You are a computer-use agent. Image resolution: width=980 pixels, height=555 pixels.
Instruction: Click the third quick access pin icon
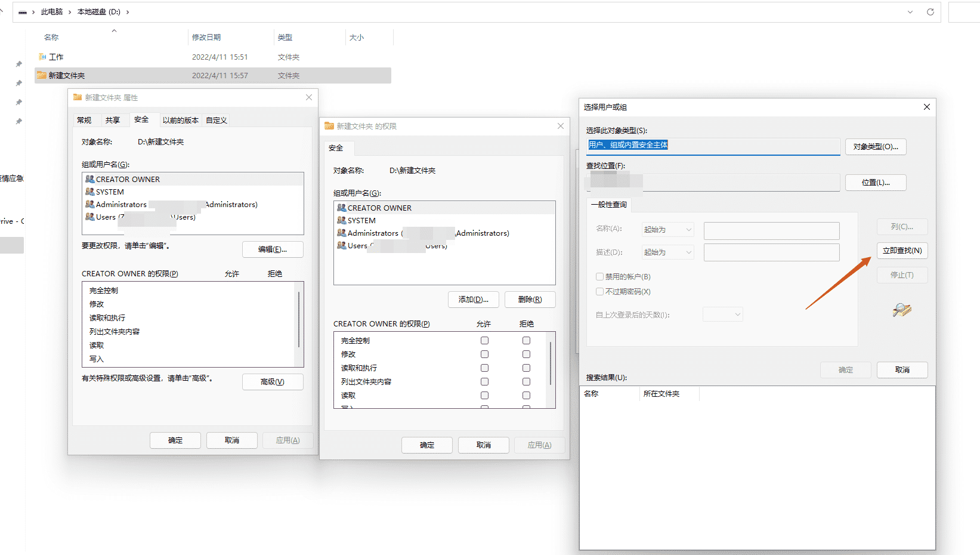point(18,102)
